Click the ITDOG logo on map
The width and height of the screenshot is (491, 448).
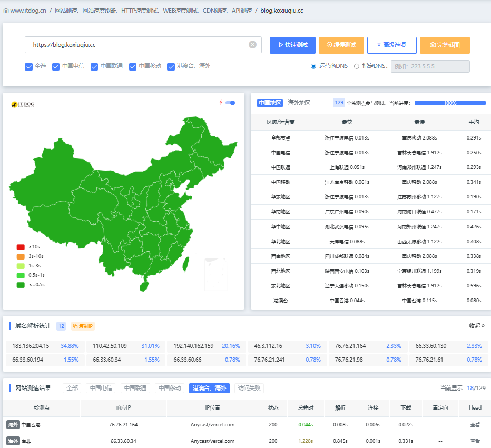23,105
